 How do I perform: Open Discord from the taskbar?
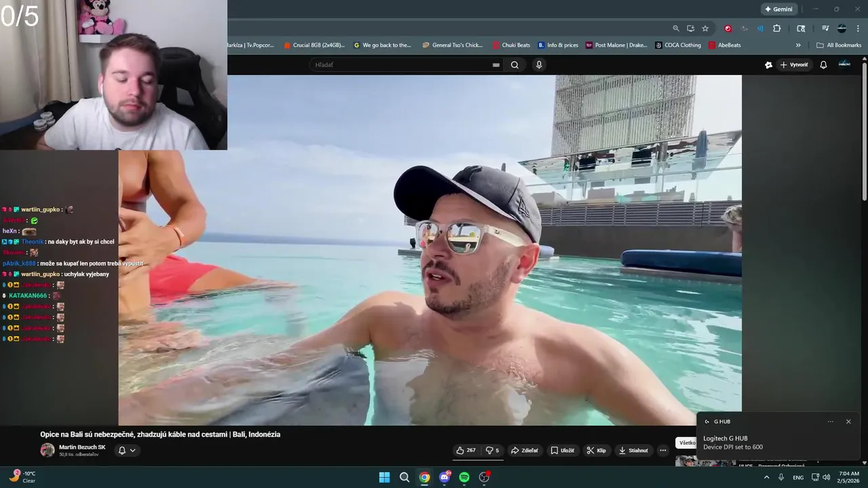click(x=445, y=477)
